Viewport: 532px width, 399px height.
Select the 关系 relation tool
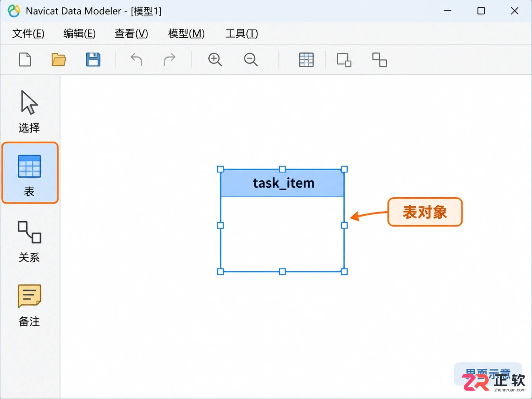tap(29, 242)
